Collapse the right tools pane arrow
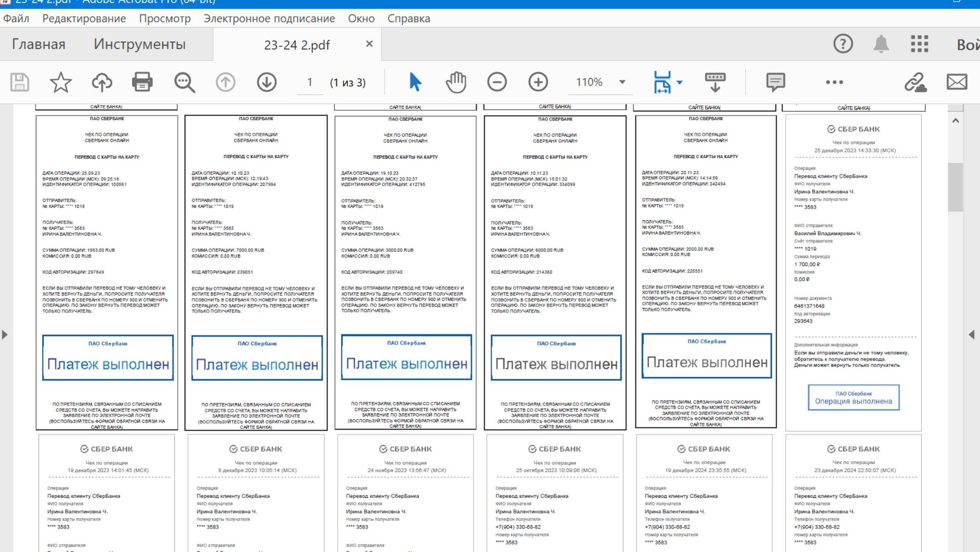The width and height of the screenshot is (980, 552). 971,335
